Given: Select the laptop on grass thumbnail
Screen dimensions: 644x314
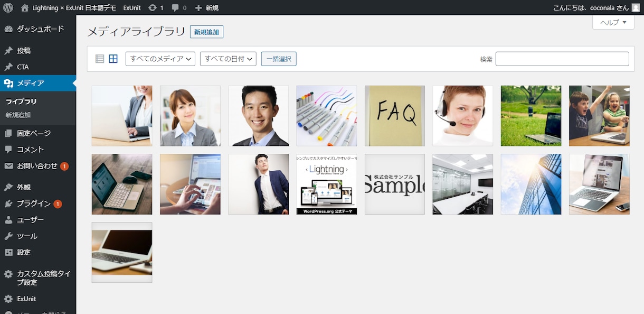Looking at the screenshot, I should (531, 116).
